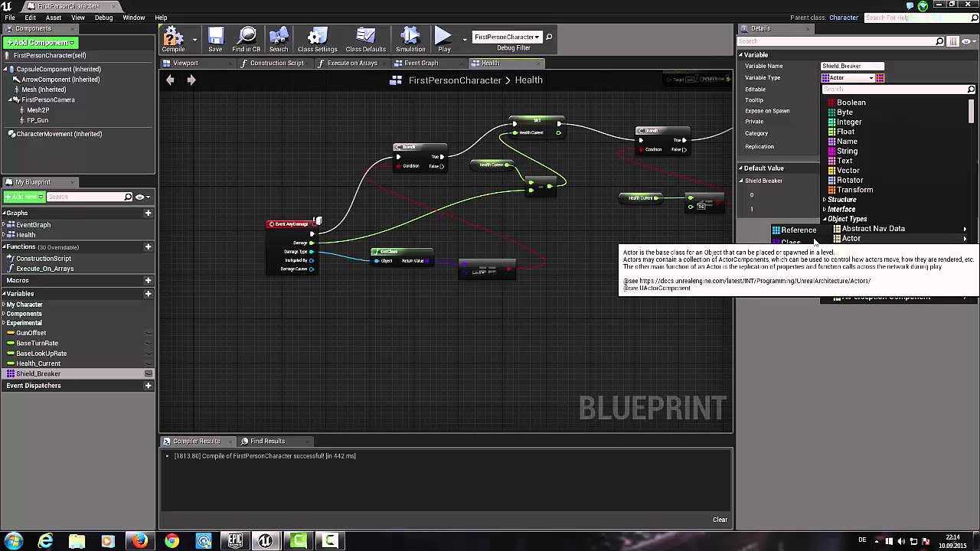Open the Add Component dropdown
This screenshot has height=551, width=980.
(x=41, y=43)
